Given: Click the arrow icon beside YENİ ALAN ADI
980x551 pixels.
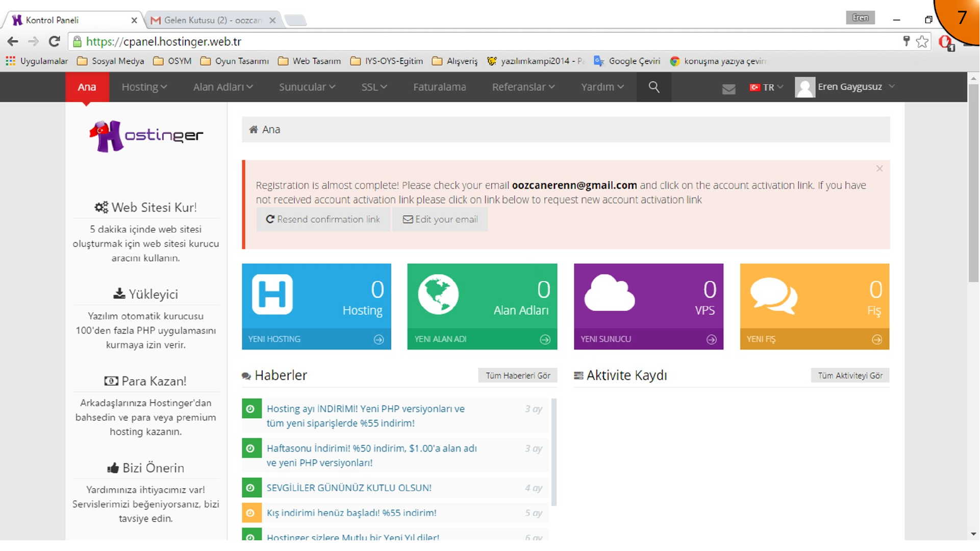Looking at the screenshot, I should 545,339.
